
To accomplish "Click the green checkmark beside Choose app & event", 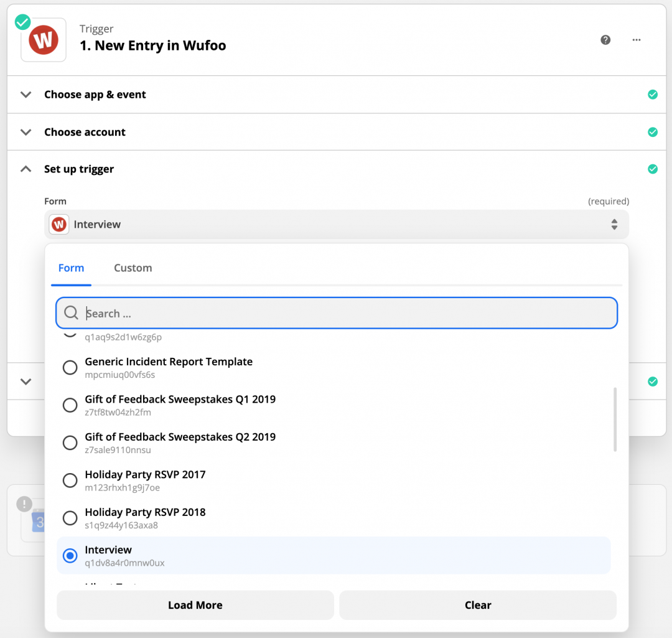I will click(653, 94).
